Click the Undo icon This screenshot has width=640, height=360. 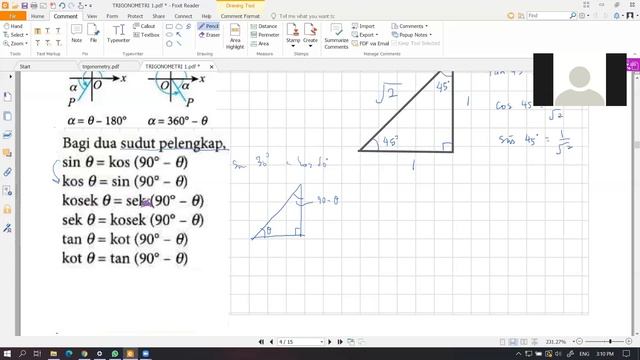point(62,6)
